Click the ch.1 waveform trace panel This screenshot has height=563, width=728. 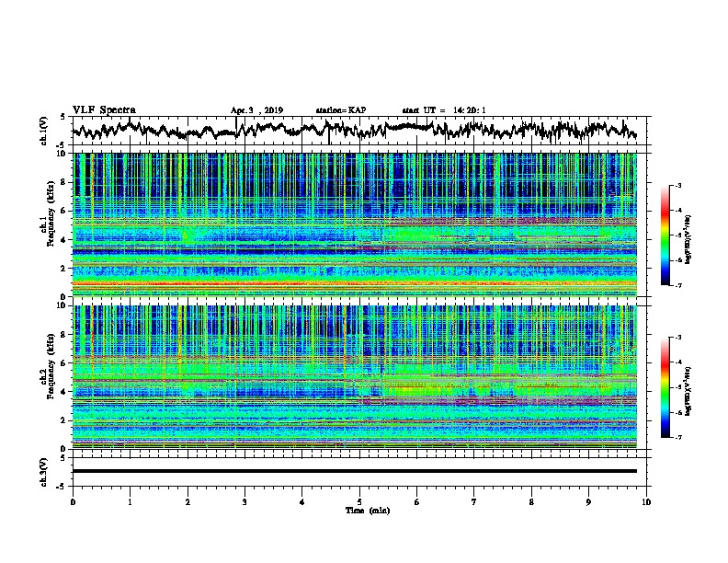(361, 131)
